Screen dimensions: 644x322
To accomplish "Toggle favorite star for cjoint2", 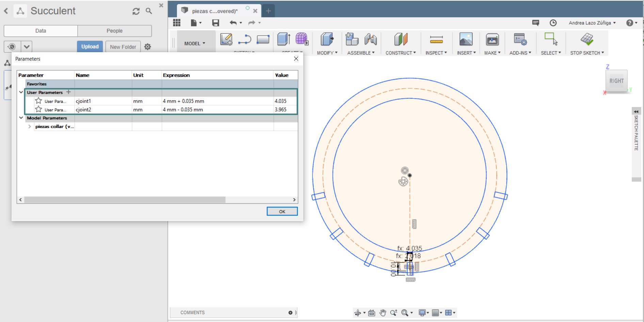I will [x=38, y=109].
